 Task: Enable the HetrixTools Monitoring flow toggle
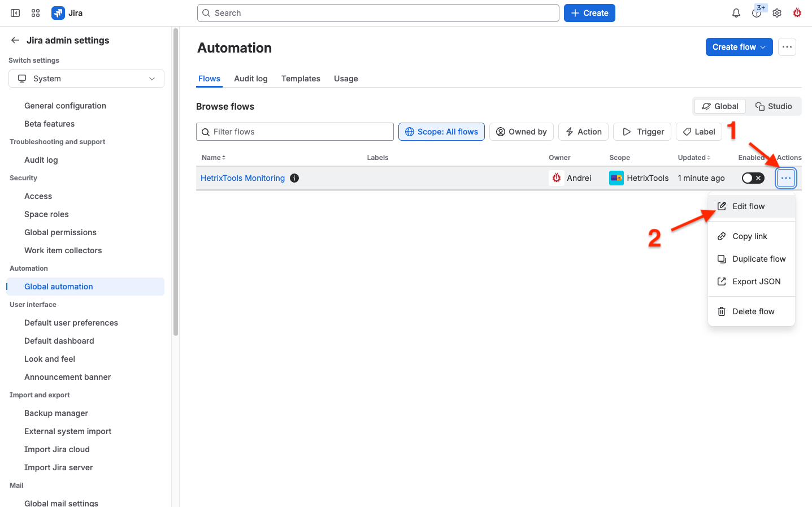point(753,178)
